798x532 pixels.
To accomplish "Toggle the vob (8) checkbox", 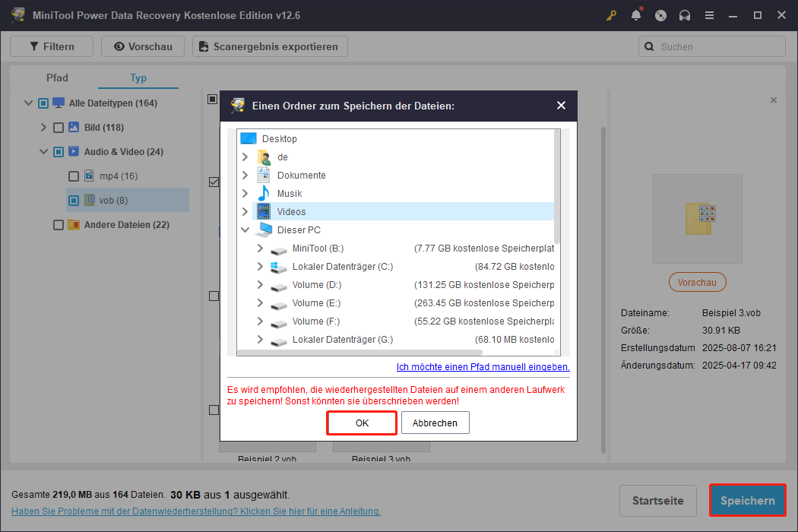I will [x=74, y=201].
